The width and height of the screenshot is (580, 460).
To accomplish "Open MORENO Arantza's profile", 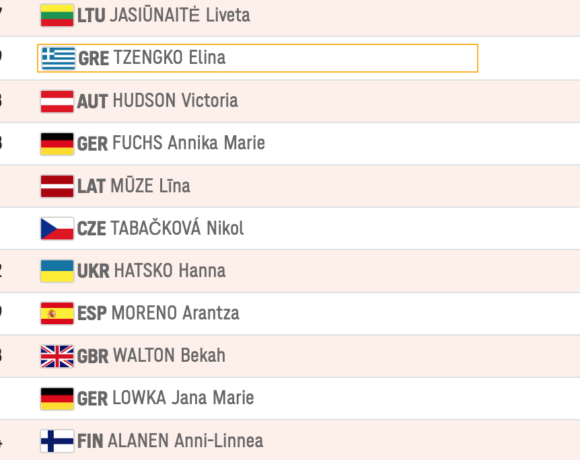I will tap(175, 313).
